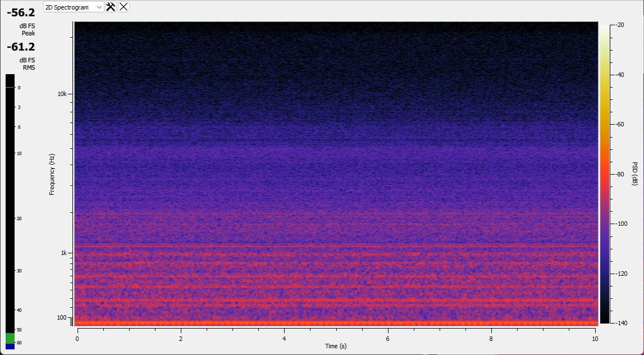
Task: Click the 1k frequency axis label
Action: click(63, 253)
